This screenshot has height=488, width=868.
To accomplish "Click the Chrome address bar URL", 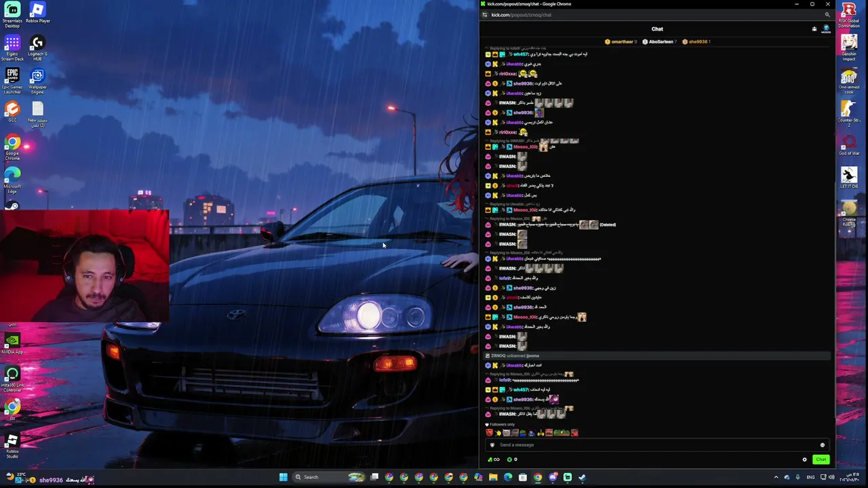I will coord(521,15).
